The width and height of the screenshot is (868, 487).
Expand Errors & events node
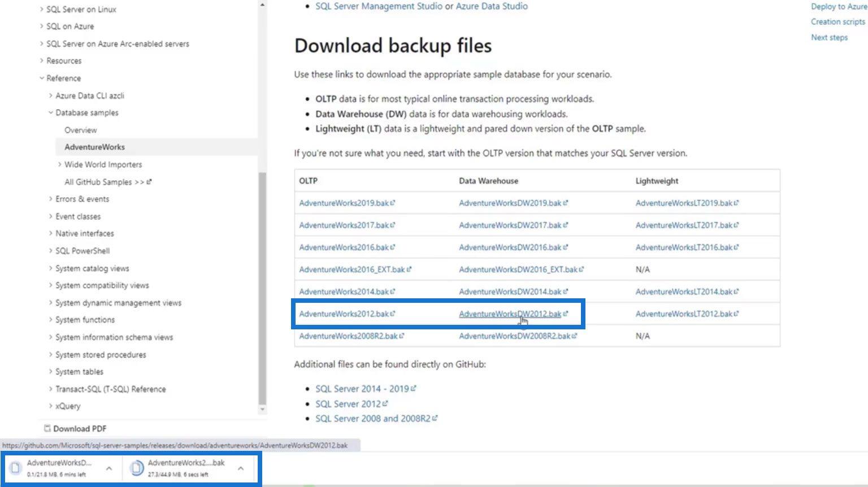pos(50,199)
